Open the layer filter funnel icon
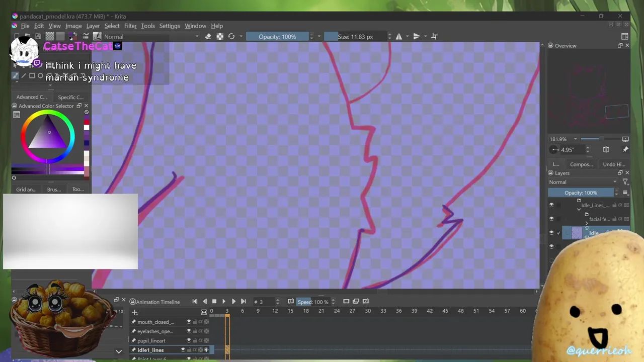Image resolution: width=644 pixels, height=362 pixels. click(x=625, y=182)
